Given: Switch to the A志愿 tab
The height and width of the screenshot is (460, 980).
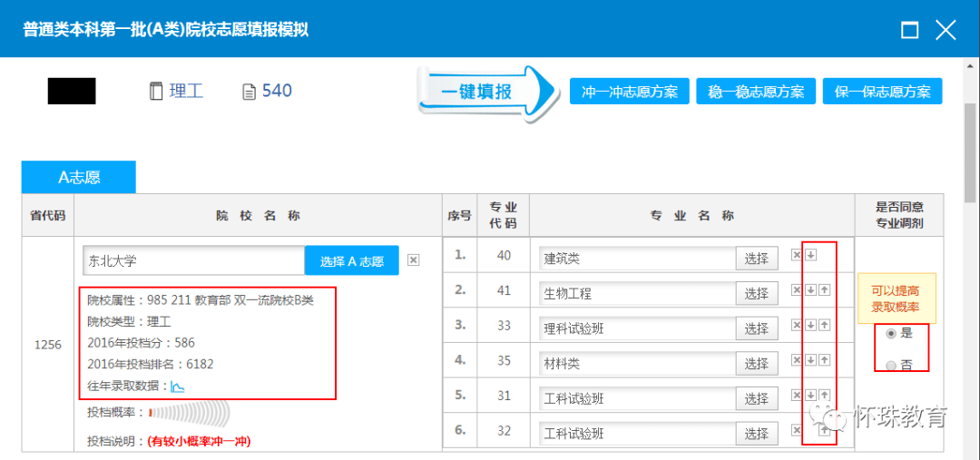Looking at the screenshot, I should click(79, 177).
